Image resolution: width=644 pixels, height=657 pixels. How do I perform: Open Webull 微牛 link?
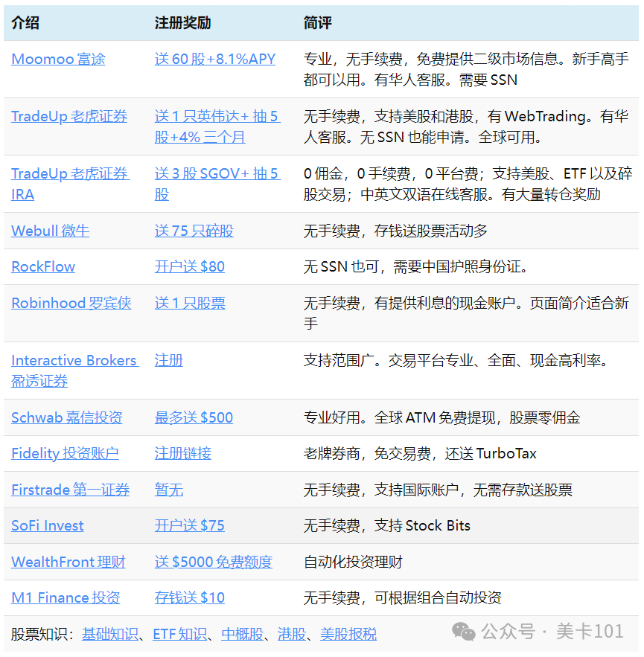(x=51, y=231)
